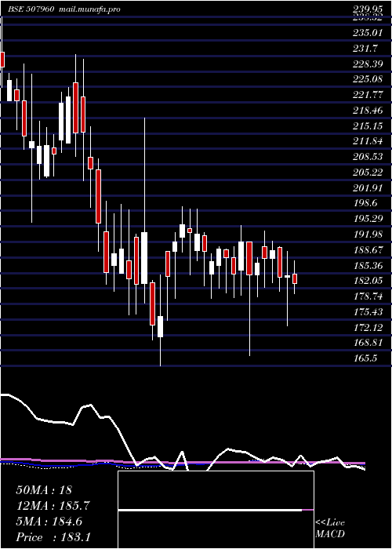The image size is (392, 549).
Task: Select the 182.05 price axis label
Action: point(367,281)
